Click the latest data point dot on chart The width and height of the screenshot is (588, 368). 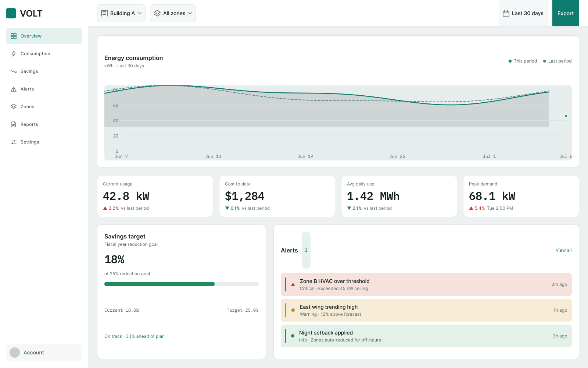coord(566,116)
